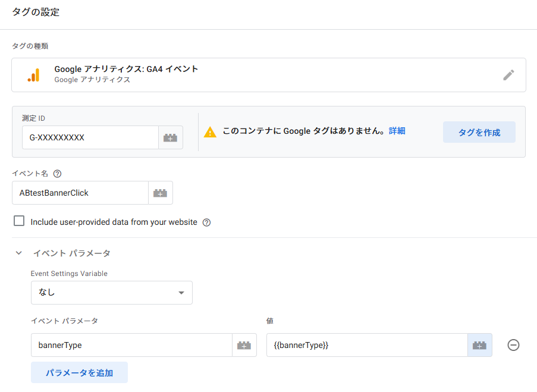Viewport: 537px width, 392px height.
Task: Click the 測定 ID field with G-XXXXXXXXX
Action: point(90,137)
